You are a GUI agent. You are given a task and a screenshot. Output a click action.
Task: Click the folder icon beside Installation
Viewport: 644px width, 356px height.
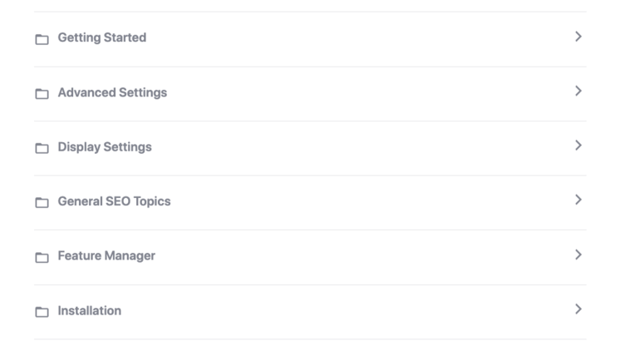click(42, 312)
